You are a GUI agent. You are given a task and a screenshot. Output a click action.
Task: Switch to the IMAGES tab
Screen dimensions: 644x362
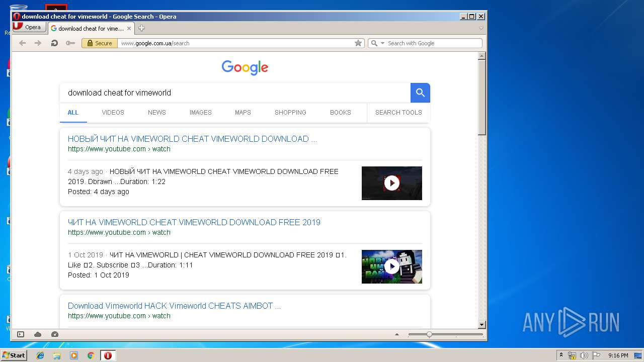pos(201,113)
